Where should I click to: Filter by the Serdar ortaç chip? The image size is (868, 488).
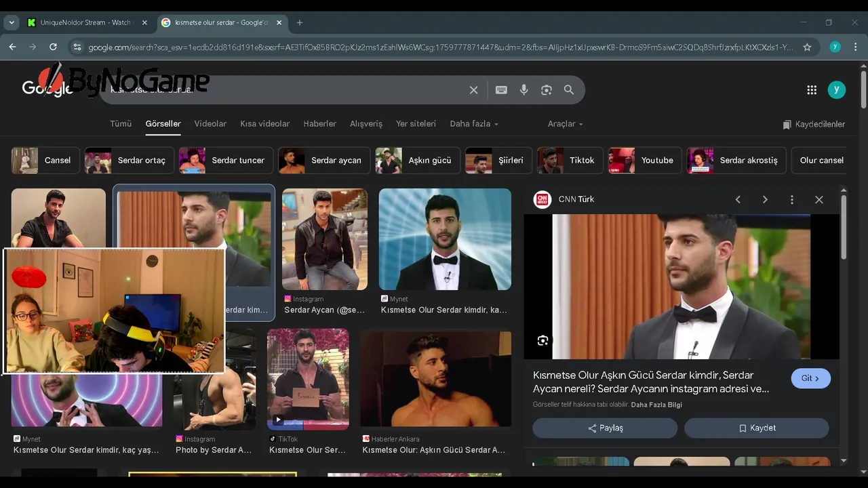pos(130,161)
